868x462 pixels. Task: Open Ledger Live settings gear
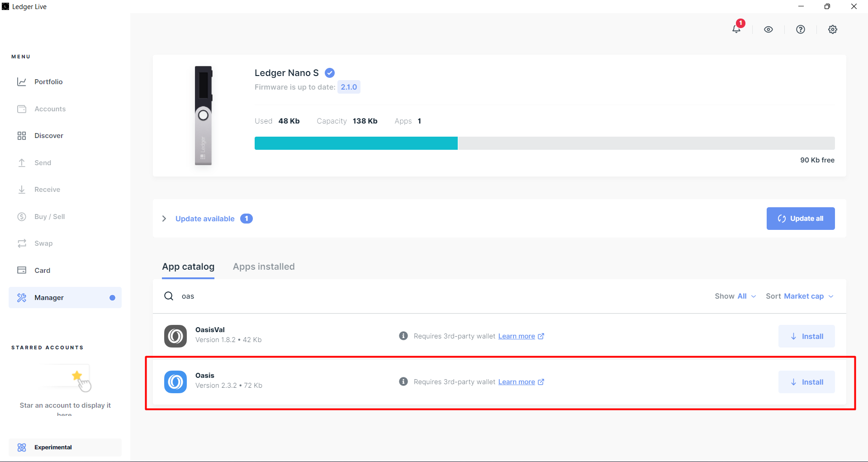click(832, 29)
